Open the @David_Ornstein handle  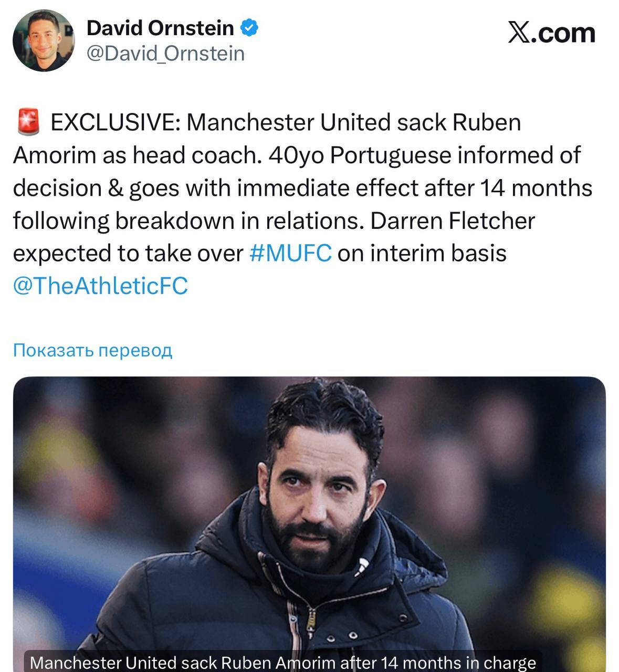click(x=165, y=54)
